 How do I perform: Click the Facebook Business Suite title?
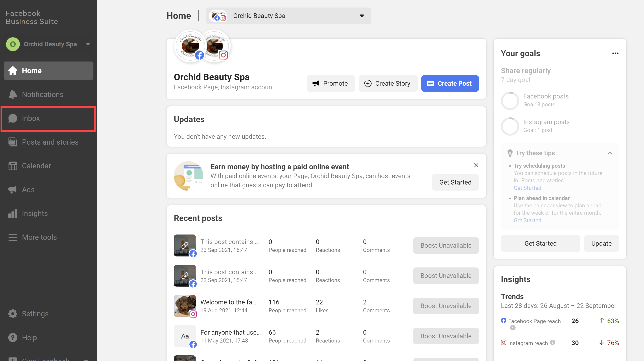click(32, 17)
